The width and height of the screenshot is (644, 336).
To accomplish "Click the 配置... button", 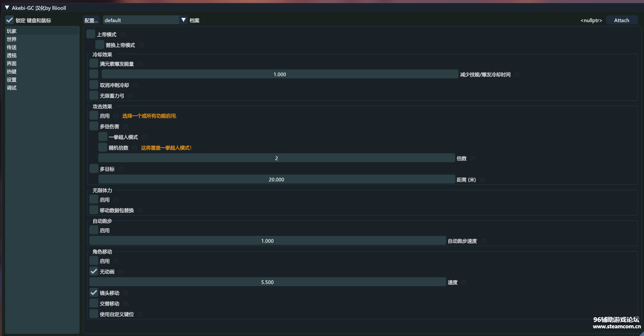I will [x=91, y=20].
